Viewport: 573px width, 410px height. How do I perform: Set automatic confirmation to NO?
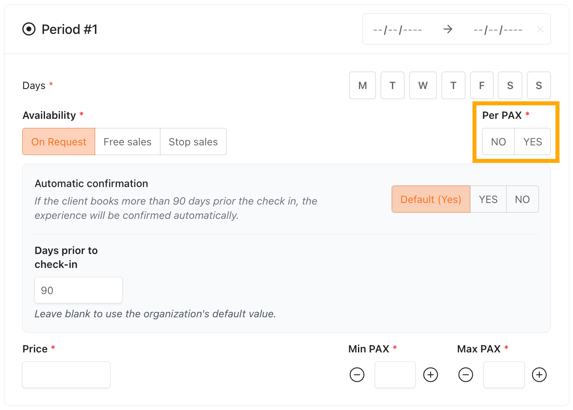[x=522, y=199]
